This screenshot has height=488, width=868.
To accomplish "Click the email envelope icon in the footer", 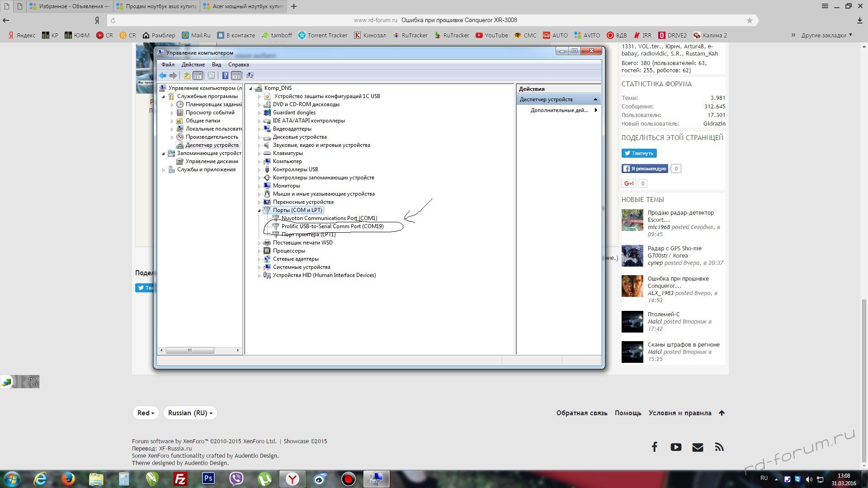I will pyautogui.click(x=698, y=447).
